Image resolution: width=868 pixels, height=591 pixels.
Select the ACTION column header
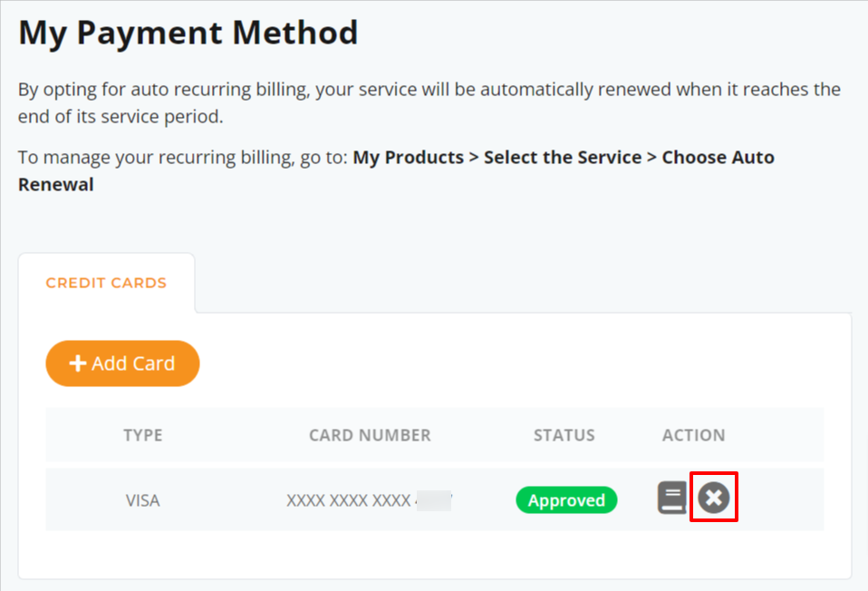coord(694,435)
